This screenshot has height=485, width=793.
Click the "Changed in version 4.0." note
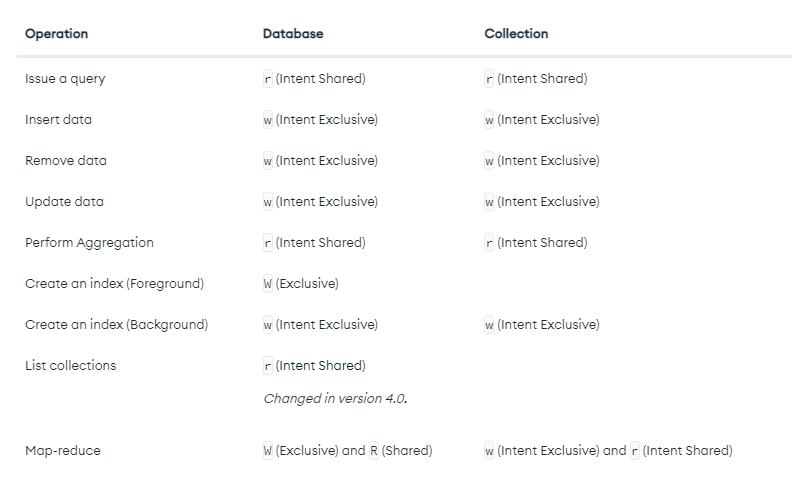335,399
